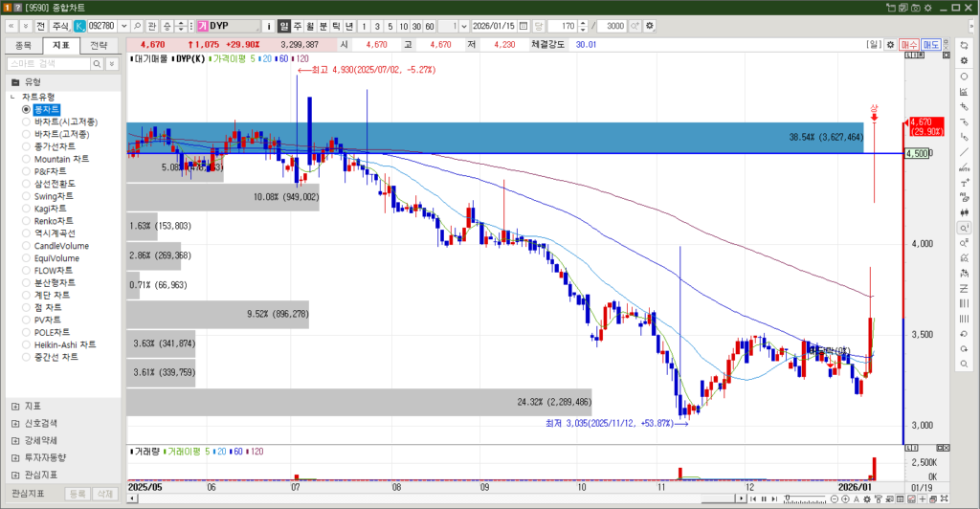
Task: Click the candlestick icon in right toolbar
Action: (x=964, y=213)
